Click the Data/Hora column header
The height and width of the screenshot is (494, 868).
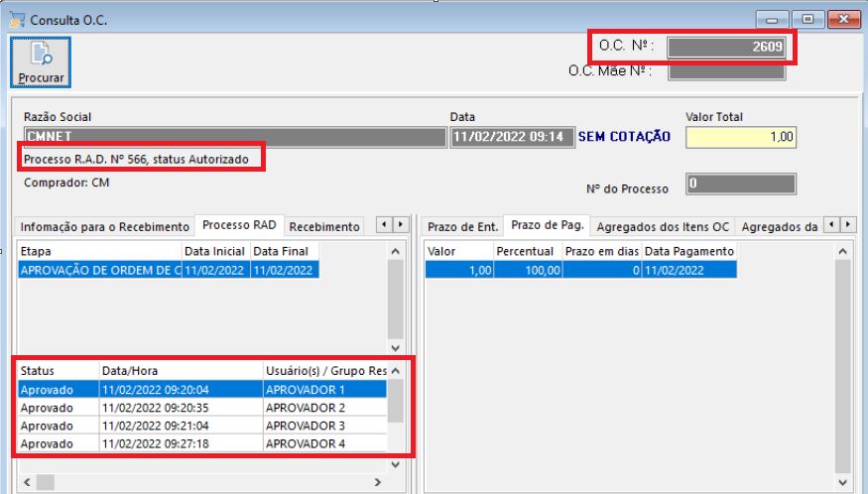pyautogui.click(x=181, y=371)
